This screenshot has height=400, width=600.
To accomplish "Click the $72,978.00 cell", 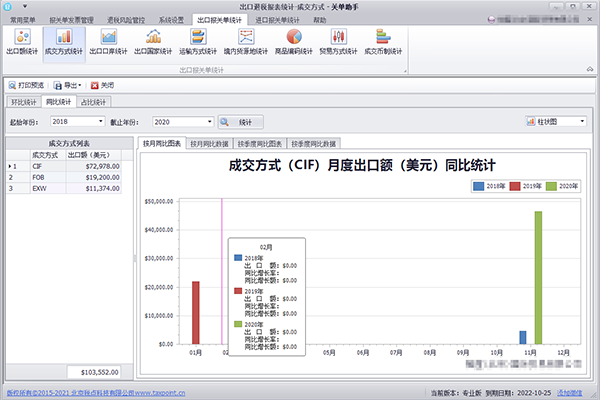I will (x=94, y=166).
